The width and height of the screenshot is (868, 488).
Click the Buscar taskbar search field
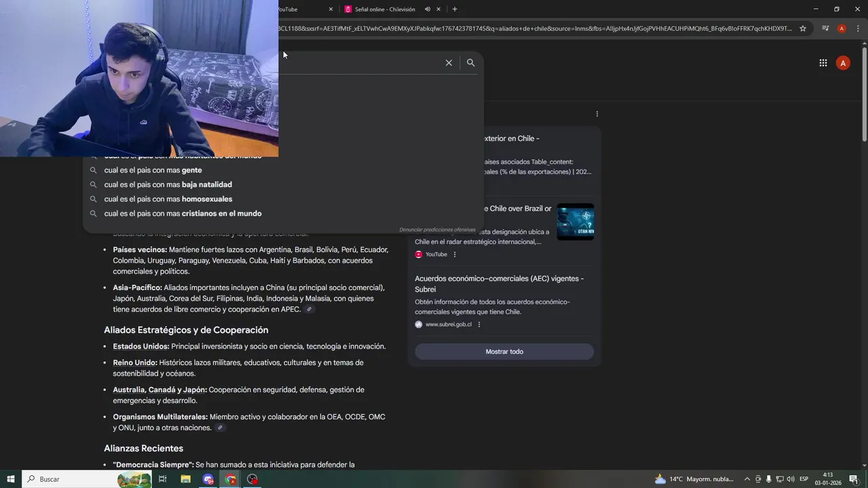pos(88,479)
